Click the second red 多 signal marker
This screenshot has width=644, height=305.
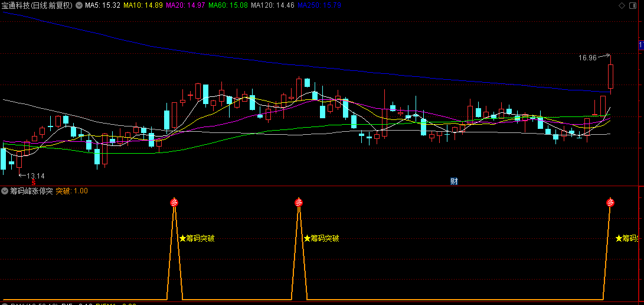point(299,202)
